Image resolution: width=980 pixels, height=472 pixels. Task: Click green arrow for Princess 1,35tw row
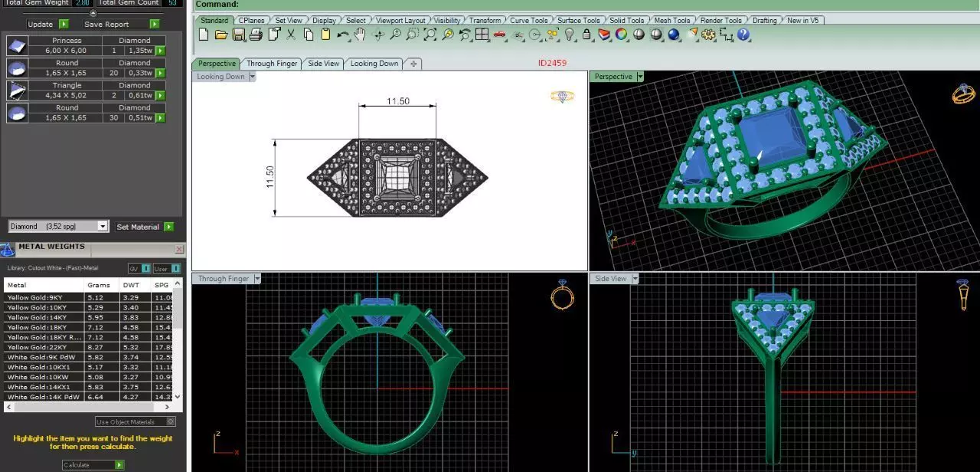160,51
